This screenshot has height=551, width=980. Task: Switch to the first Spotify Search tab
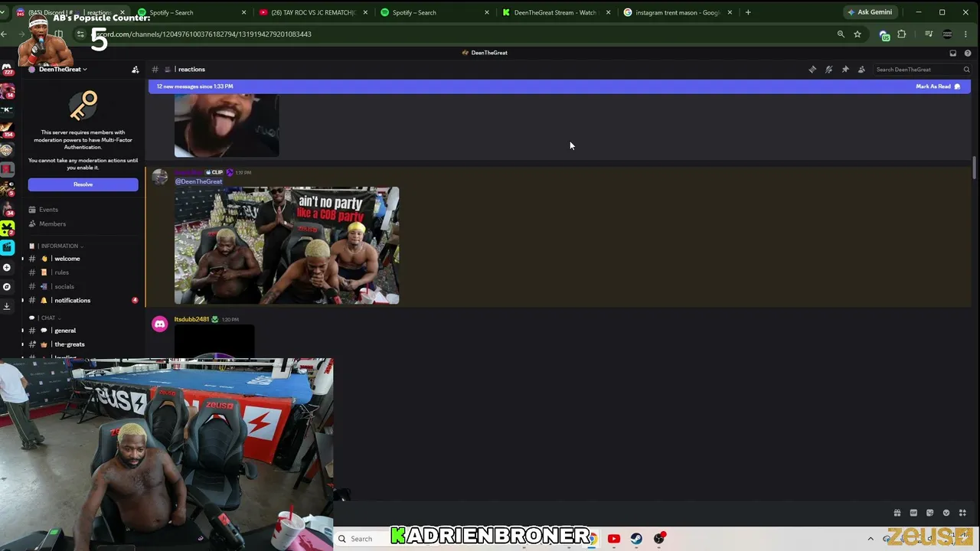pyautogui.click(x=191, y=12)
